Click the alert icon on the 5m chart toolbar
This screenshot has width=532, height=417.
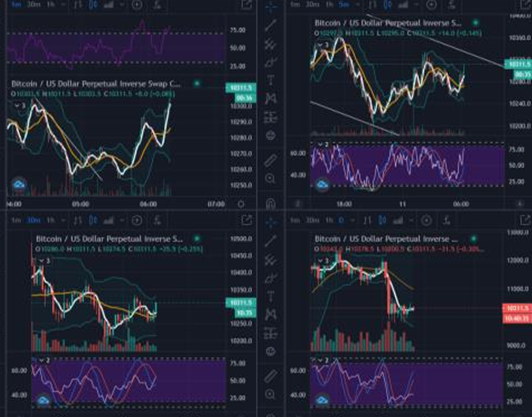[431, 4]
